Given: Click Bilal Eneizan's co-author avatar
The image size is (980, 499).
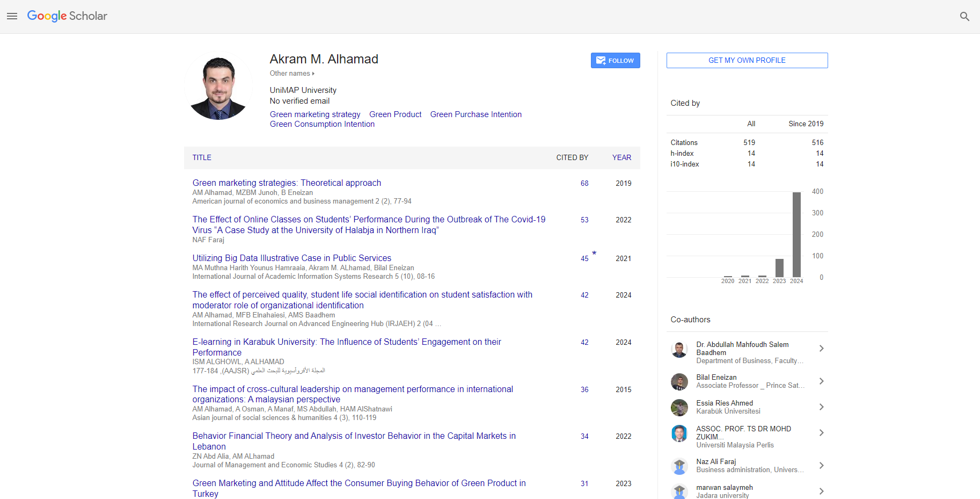Looking at the screenshot, I should [679, 382].
